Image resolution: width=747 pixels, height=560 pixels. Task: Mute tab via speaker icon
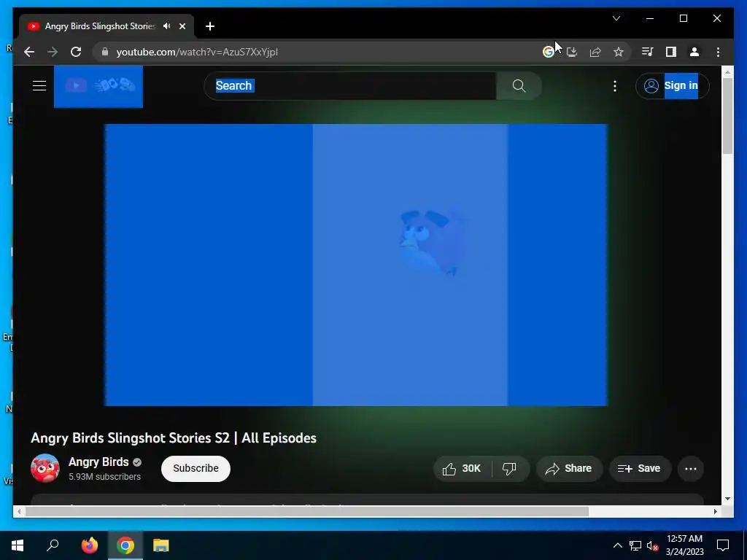pyautogui.click(x=167, y=26)
